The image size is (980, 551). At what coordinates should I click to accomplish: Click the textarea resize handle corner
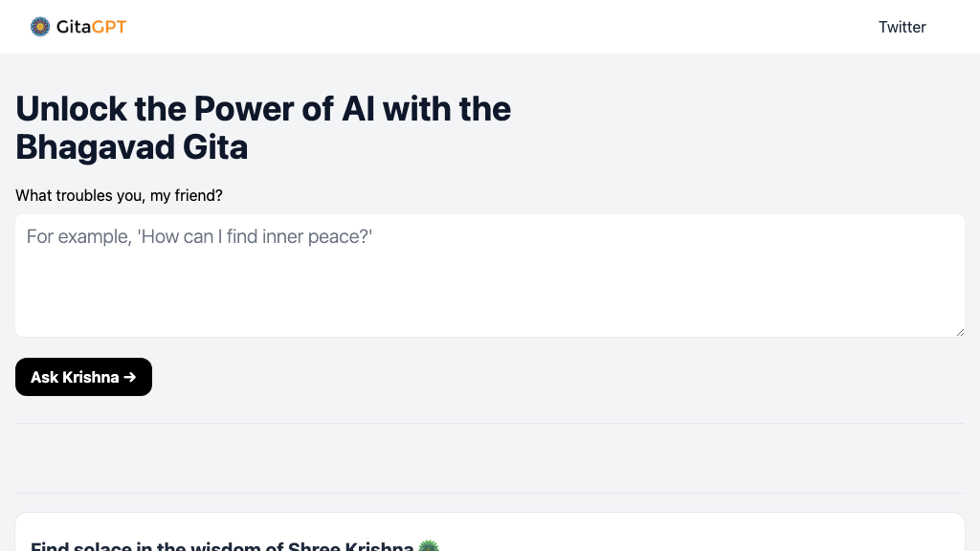tap(959, 331)
